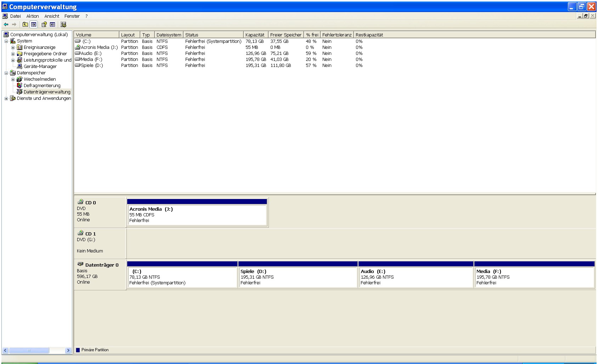Viewport: 598px width, 364px height.
Task: Sort by the Kapazität column header
Action: coord(256,35)
